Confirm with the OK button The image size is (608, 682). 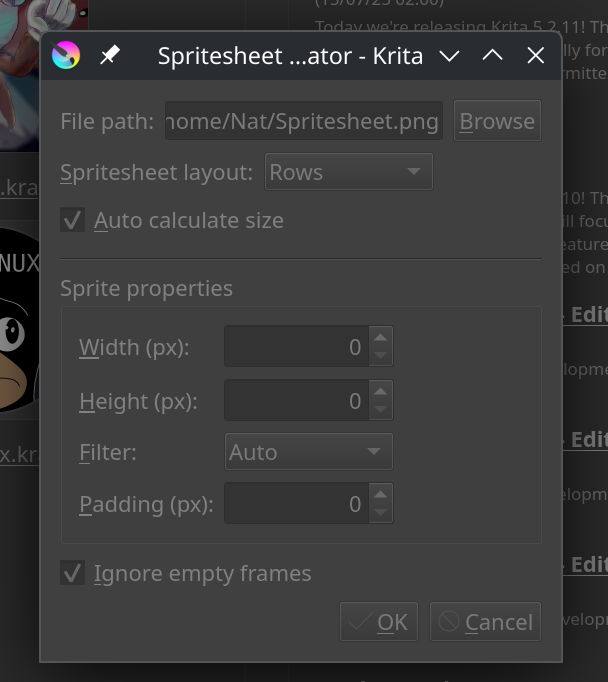(379, 622)
